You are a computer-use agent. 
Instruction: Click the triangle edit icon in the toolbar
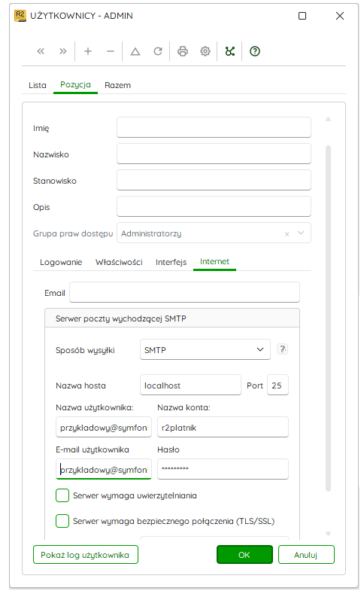pyautogui.click(x=135, y=51)
